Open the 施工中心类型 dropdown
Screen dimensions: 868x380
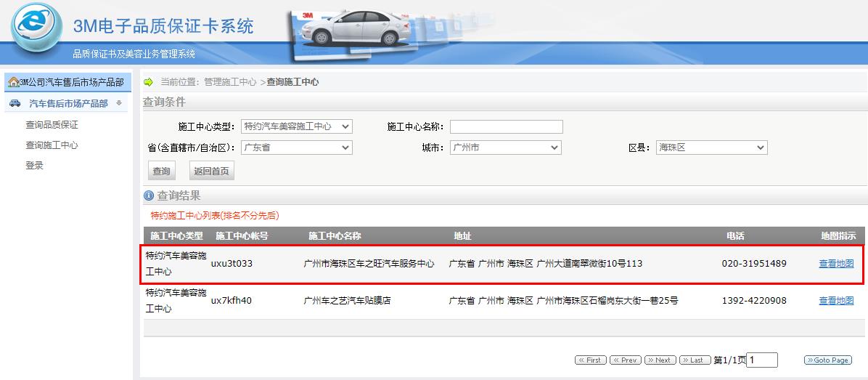(297, 126)
